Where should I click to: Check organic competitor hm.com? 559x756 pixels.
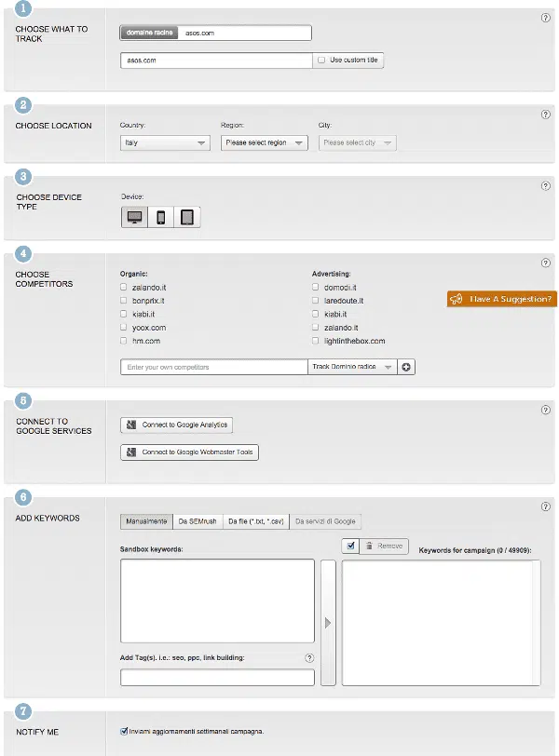point(124,341)
